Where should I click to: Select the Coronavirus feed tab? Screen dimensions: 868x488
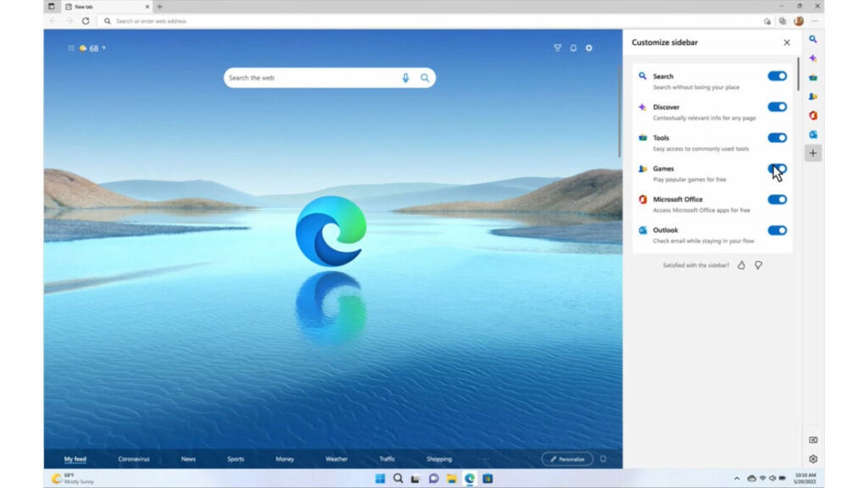tap(134, 459)
